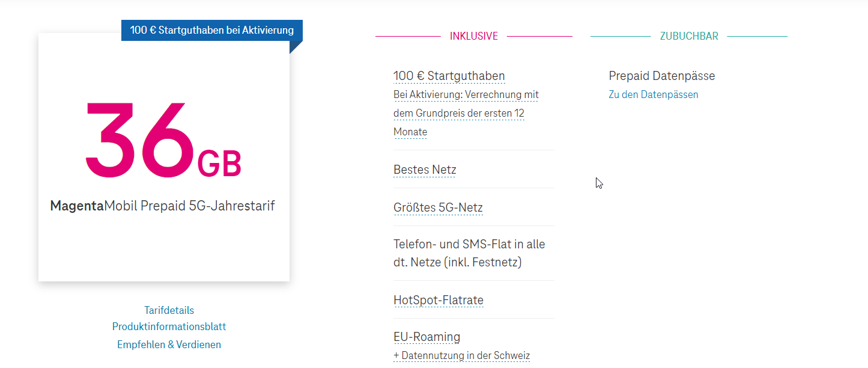
Task: Show Bestes Netz tooltip info
Action: [425, 170]
